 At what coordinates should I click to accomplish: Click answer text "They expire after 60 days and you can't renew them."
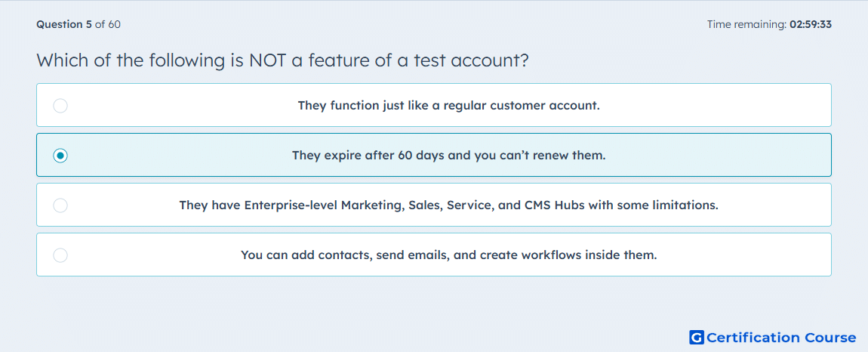point(449,156)
